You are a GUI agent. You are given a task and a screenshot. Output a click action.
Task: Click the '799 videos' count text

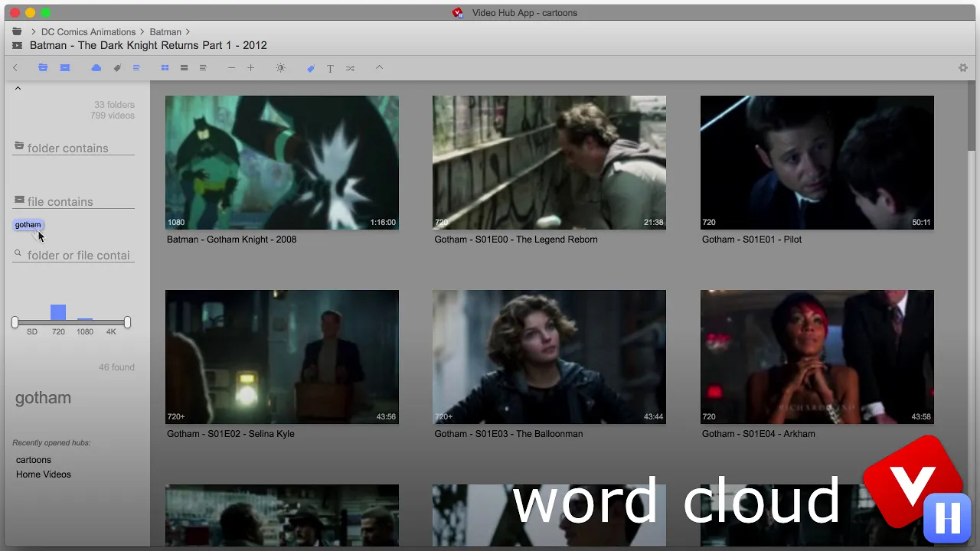click(113, 116)
